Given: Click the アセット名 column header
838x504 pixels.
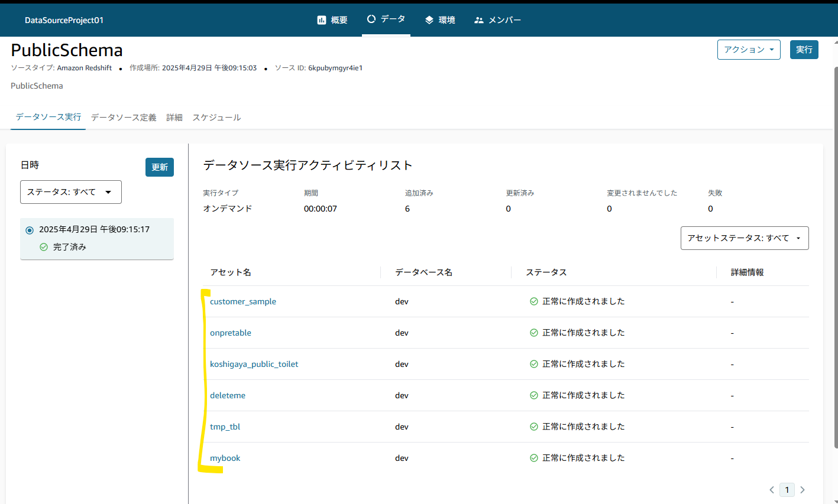Looking at the screenshot, I should pyautogui.click(x=231, y=272).
